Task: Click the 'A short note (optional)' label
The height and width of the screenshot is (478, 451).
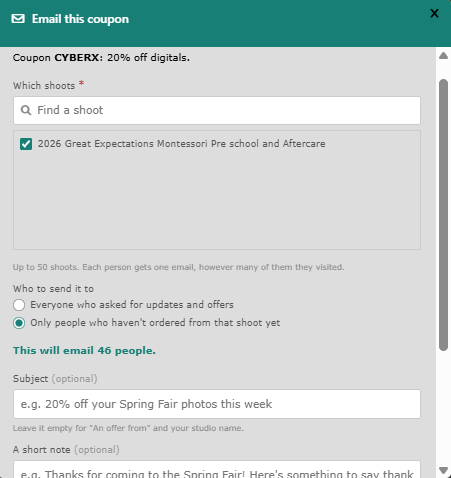Action: (x=66, y=450)
